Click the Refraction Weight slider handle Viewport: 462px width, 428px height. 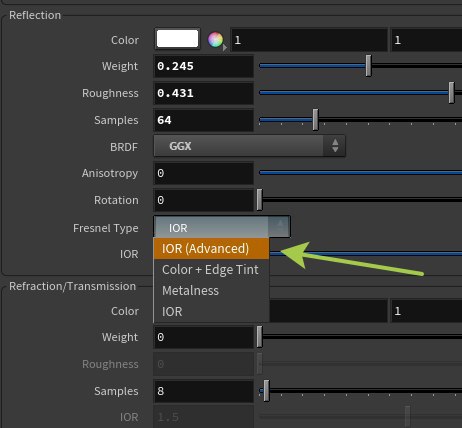(x=260, y=337)
